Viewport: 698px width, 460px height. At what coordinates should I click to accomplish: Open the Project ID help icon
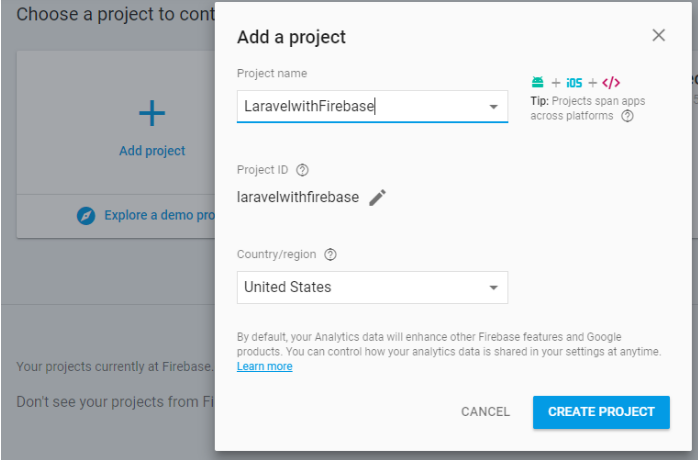[x=303, y=170]
